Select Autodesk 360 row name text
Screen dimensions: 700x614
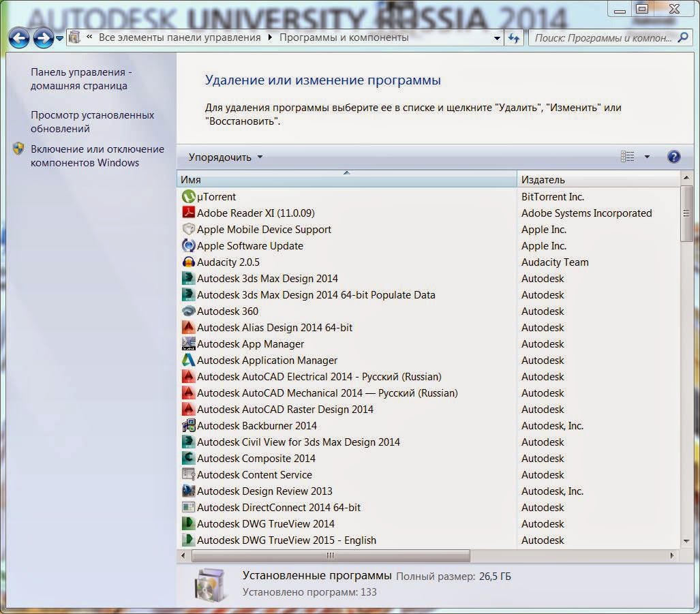coord(228,311)
